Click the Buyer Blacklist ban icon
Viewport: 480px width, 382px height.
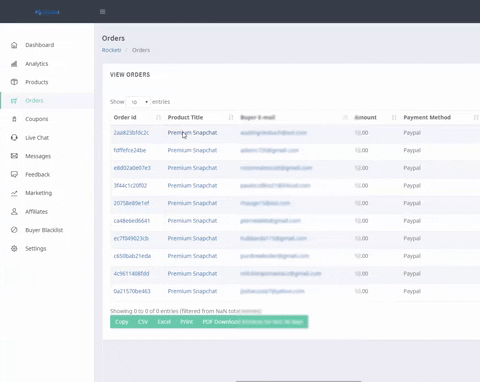point(14,230)
